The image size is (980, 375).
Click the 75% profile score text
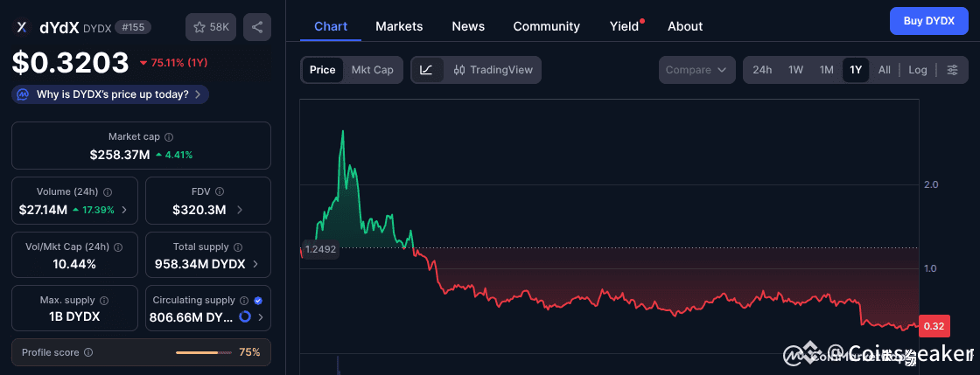click(x=249, y=352)
